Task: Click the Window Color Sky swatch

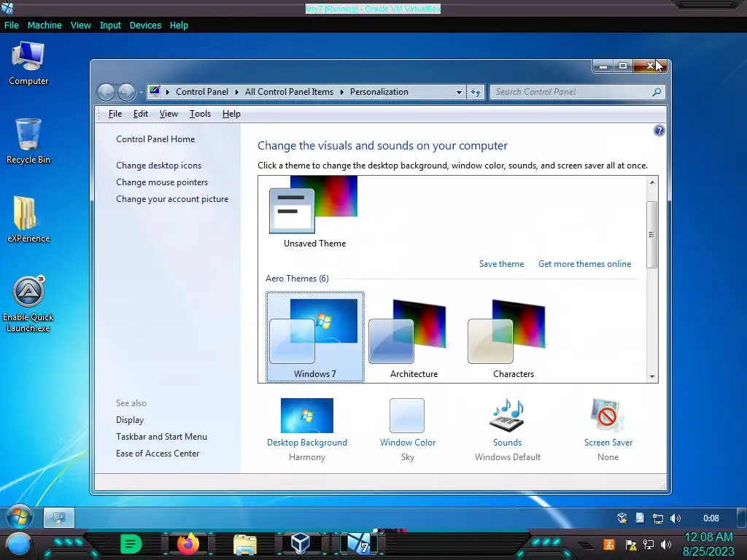Action: tap(407, 415)
